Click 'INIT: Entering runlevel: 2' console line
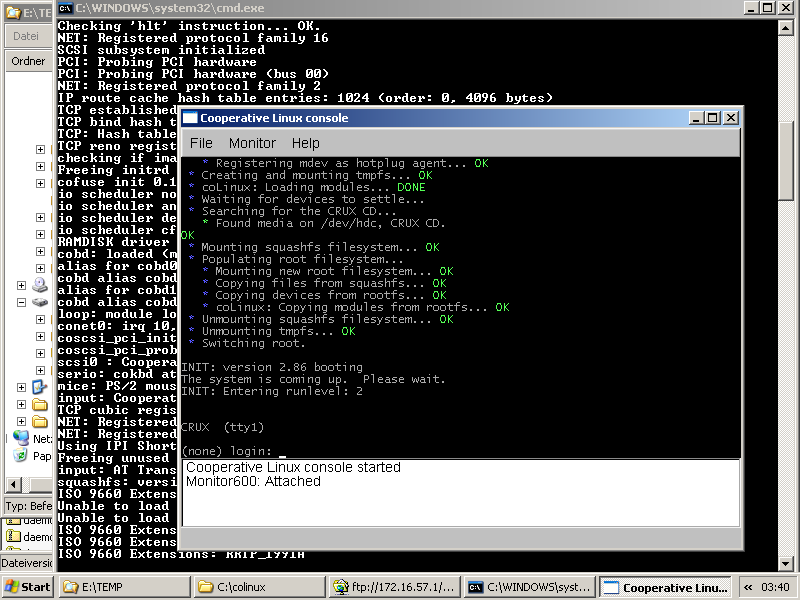The width and height of the screenshot is (800, 600). (x=272, y=391)
